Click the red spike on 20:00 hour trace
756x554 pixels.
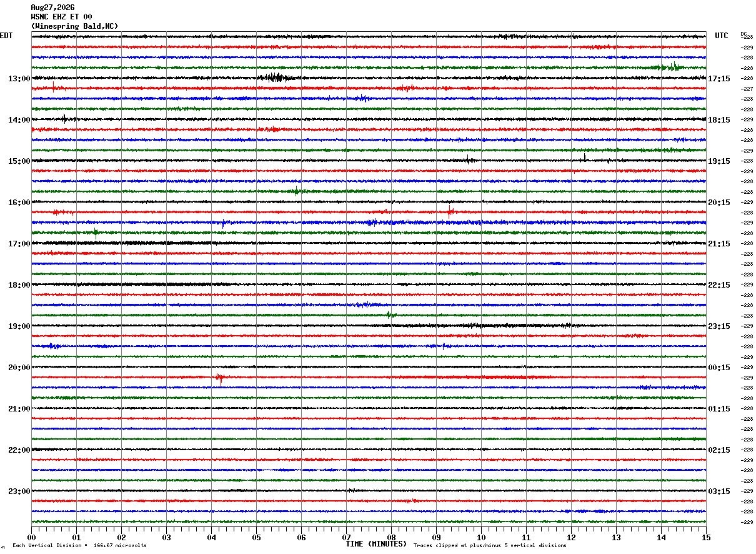[x=219, y=378]
